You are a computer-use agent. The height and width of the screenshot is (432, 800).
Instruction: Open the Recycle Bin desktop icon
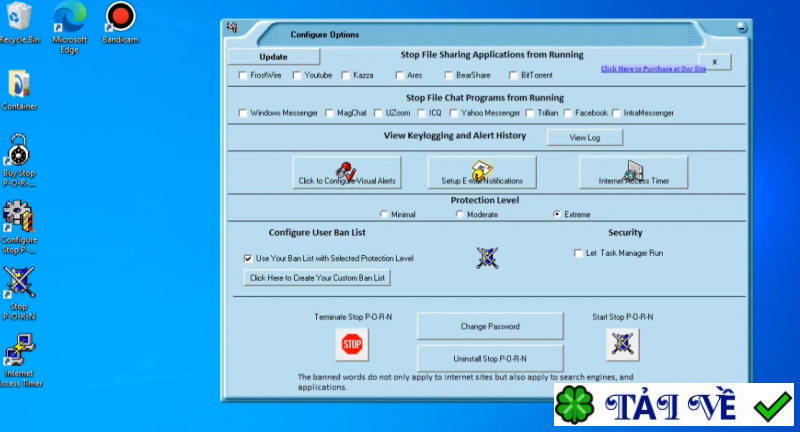pos(19,22)
